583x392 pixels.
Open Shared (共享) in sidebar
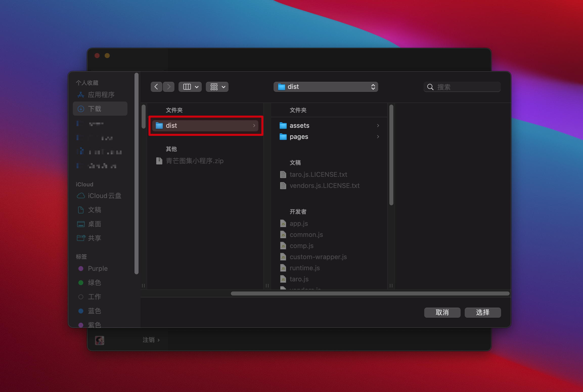coord(100,238)
